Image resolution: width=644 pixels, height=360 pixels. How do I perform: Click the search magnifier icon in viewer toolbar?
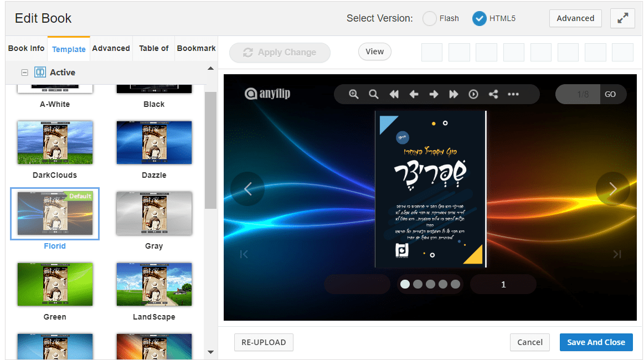[373, 94]
